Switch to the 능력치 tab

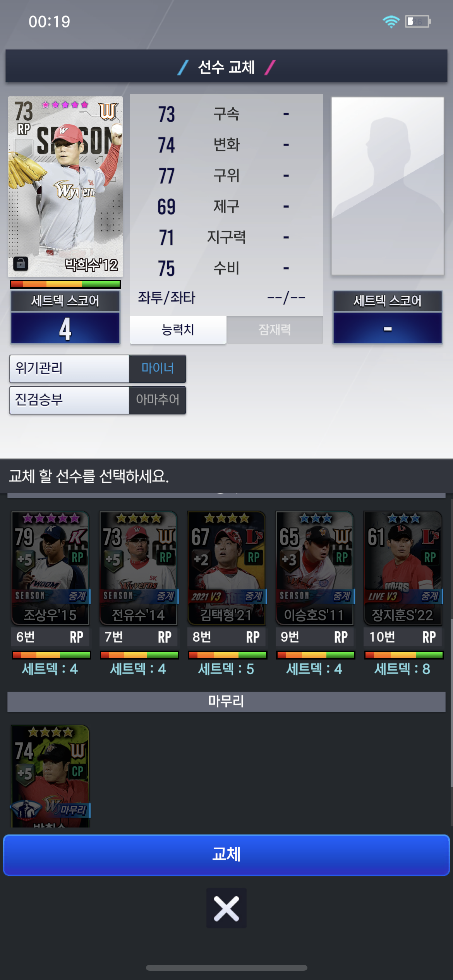point(178,330)
